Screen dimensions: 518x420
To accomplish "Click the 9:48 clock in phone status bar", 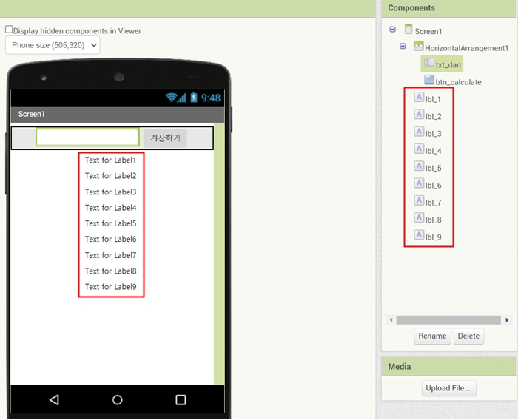I will (x=211, y=98).
